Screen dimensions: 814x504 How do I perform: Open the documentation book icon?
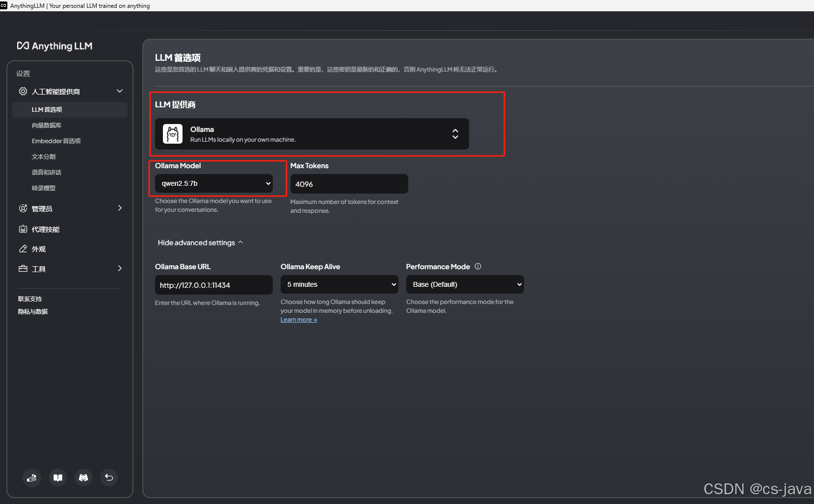coord(58,478)
